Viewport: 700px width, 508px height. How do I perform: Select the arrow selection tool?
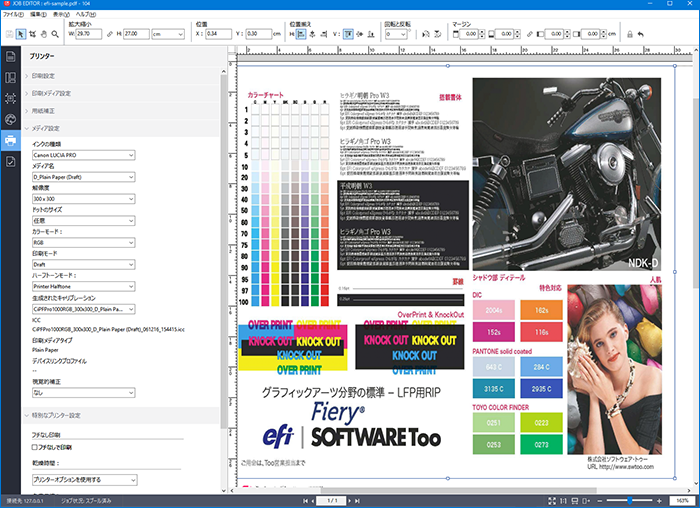pos(21,34)
